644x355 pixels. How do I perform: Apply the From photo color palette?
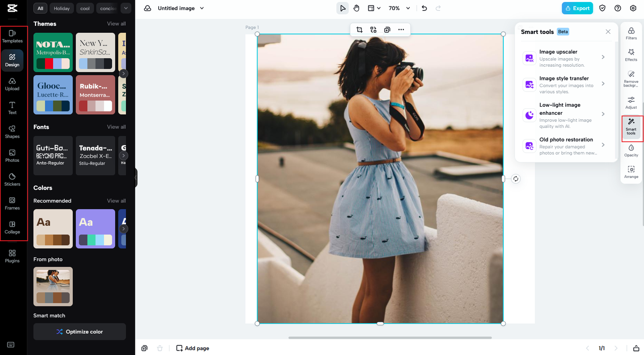[53, 287]
